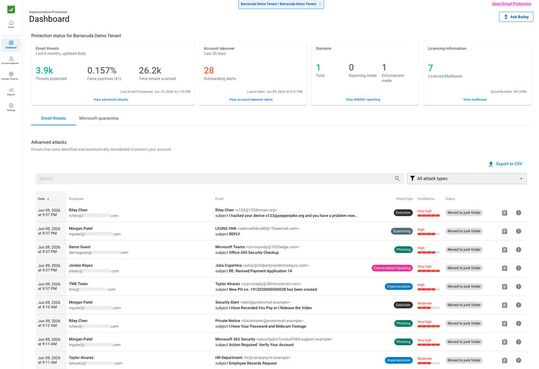Switch to the Email threats tab
This screenshot has width=539, height=369.
pyautogui.click(x=53, y=118)
